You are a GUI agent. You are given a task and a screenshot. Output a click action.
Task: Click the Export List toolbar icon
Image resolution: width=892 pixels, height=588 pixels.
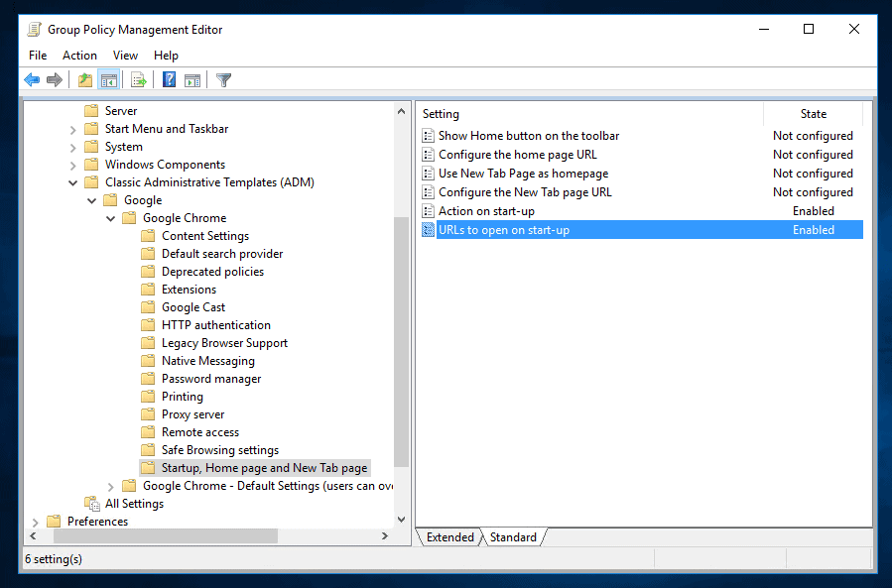tap(138, 80)
